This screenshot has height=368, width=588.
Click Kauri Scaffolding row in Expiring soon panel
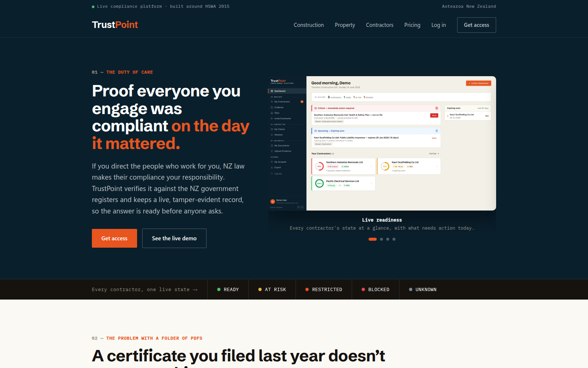[468, 116]
